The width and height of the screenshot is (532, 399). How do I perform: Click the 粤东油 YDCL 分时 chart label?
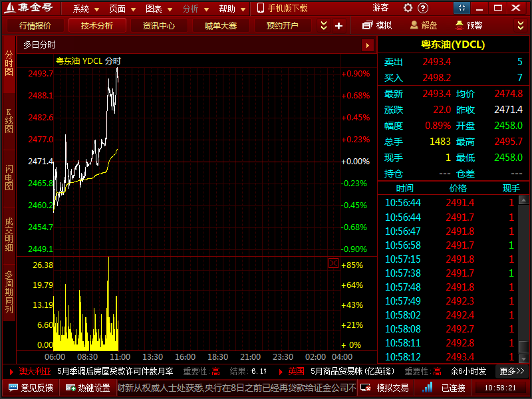(88, 61)
